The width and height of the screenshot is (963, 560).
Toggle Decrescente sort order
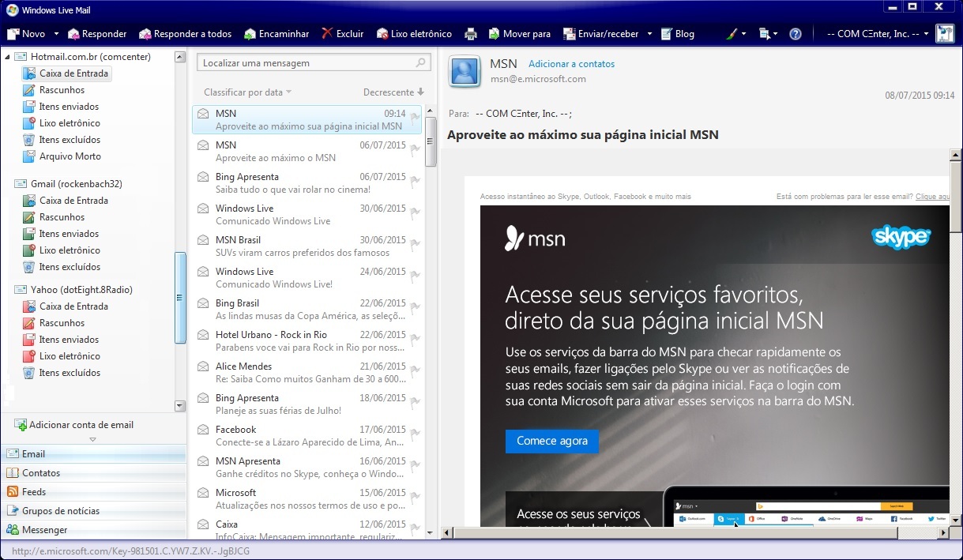[x=393, y=92]
